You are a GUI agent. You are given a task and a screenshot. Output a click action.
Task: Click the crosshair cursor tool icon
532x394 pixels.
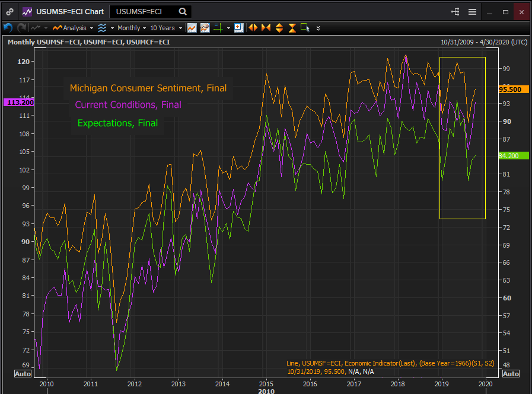click(x=218, y=28)
